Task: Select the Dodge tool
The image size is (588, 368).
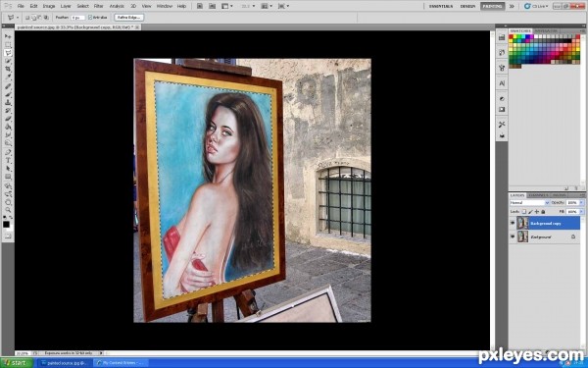Action: click(8, 143)
